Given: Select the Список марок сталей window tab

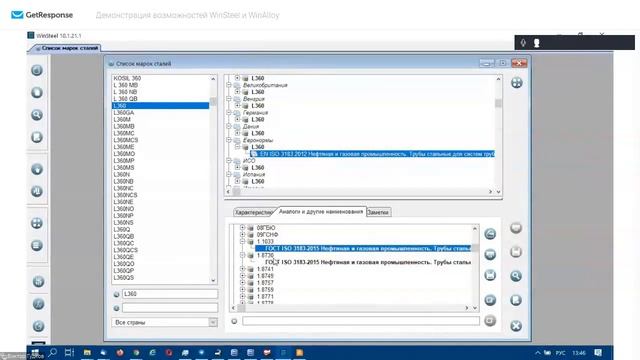Looking at the screenshot, I should click(x=66, y=48).
